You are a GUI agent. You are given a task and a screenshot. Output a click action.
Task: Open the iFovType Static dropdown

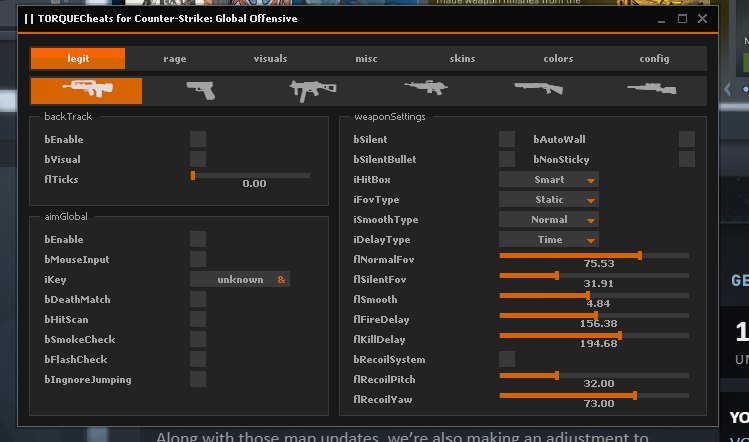tap(549, 199)
